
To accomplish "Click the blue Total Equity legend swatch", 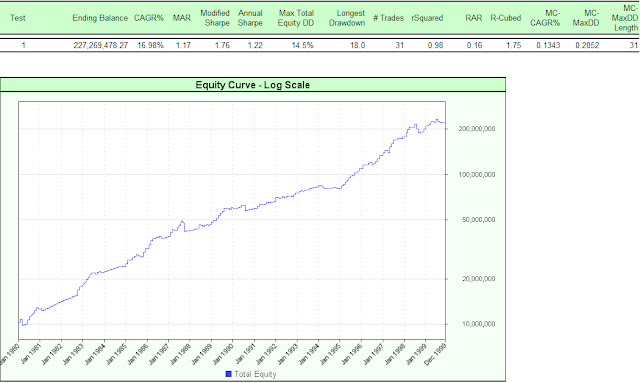I will pos(229,374).
